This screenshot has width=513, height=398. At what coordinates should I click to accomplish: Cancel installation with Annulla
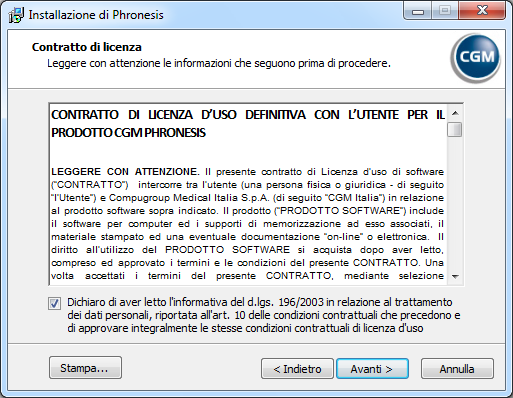(x=457, y=369)
